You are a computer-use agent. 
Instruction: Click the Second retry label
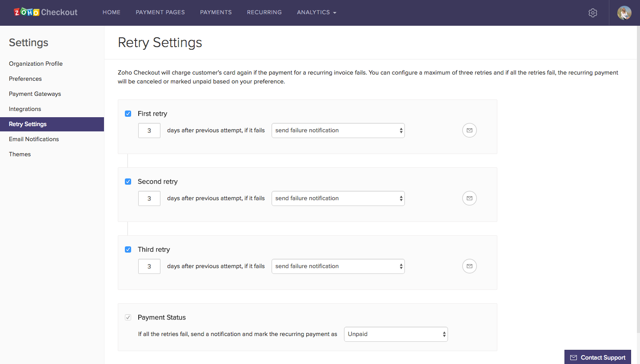[158, 182]
